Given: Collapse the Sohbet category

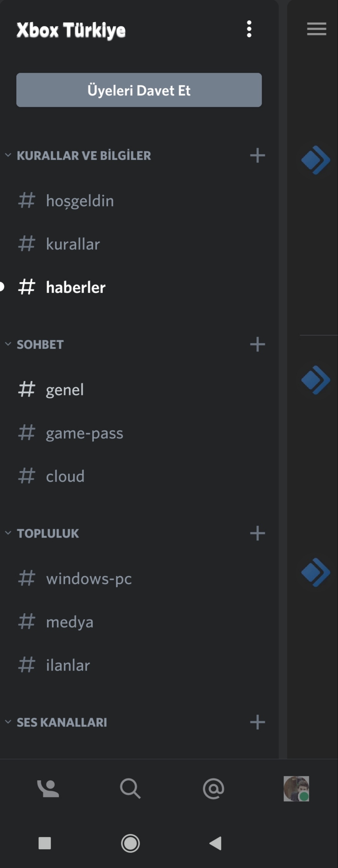Looking at the screenshot, I should 8,344.
